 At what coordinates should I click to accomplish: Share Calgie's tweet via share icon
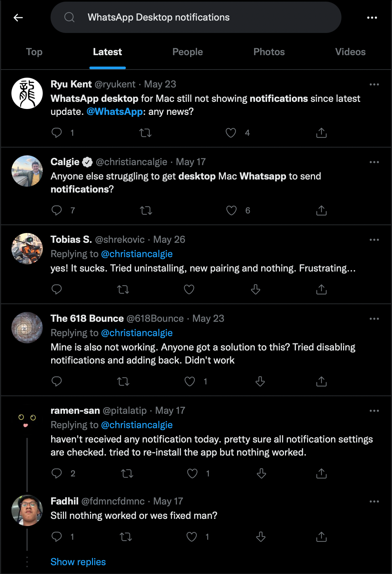[321, 210]
